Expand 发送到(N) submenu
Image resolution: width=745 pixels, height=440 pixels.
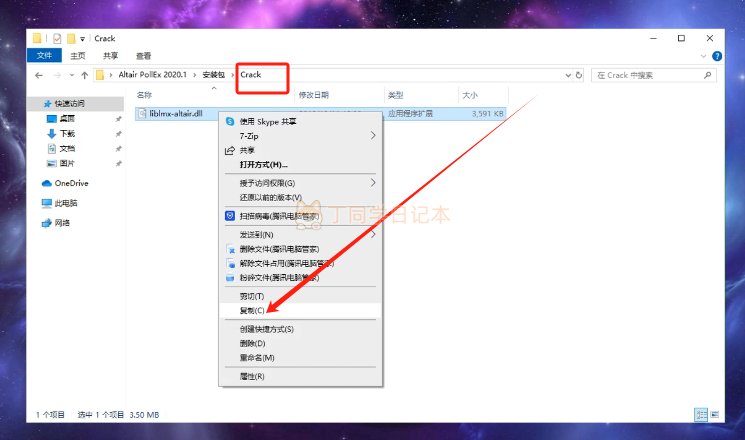pyautogui.click(x=301, y=235)
